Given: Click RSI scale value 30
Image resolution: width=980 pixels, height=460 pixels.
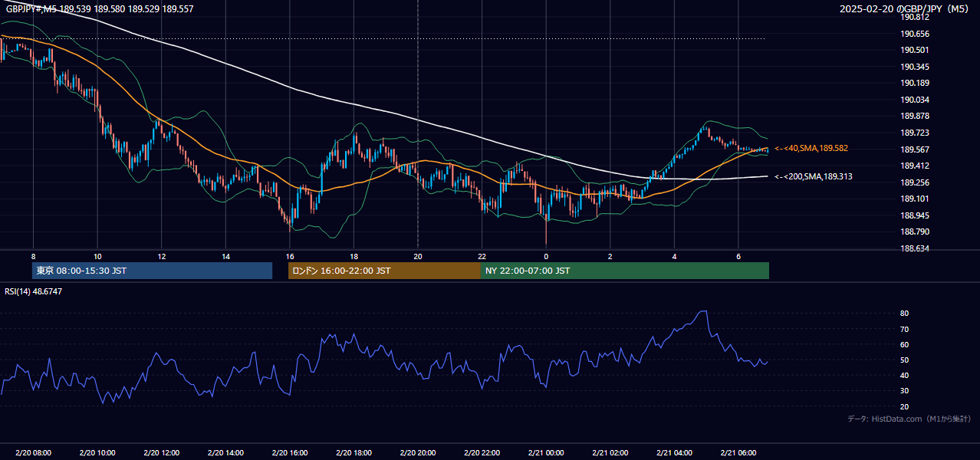Looking at the screenshot, I should coord(905,391).
